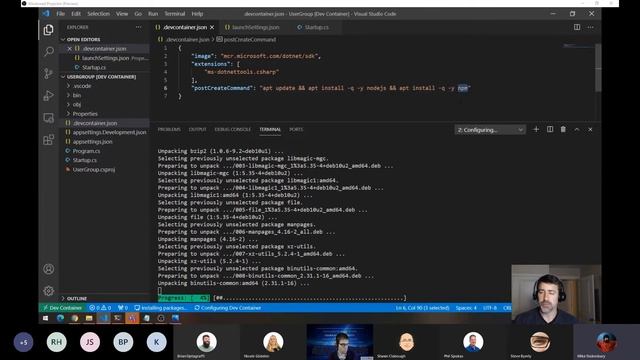Click the editor vertical scrollbar
Image resolution: width=640 pixels, height=360 pixels.
point(598,67)
